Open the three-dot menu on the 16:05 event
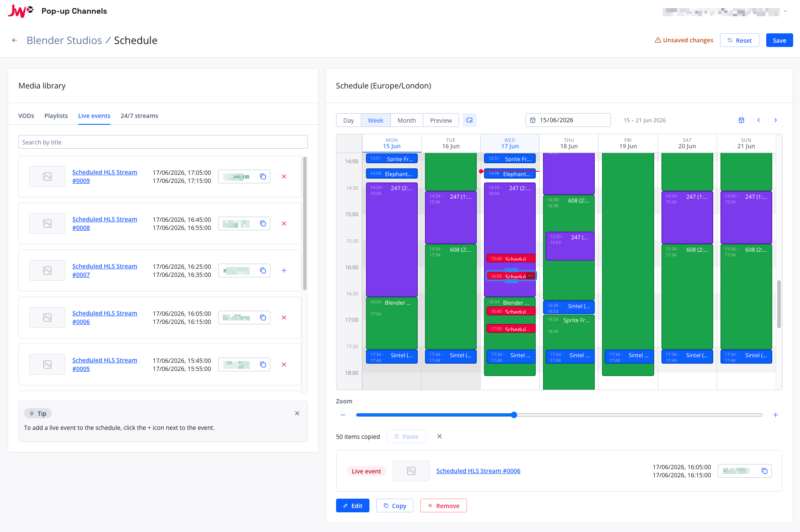800x532 pixels. pos(531,276)
